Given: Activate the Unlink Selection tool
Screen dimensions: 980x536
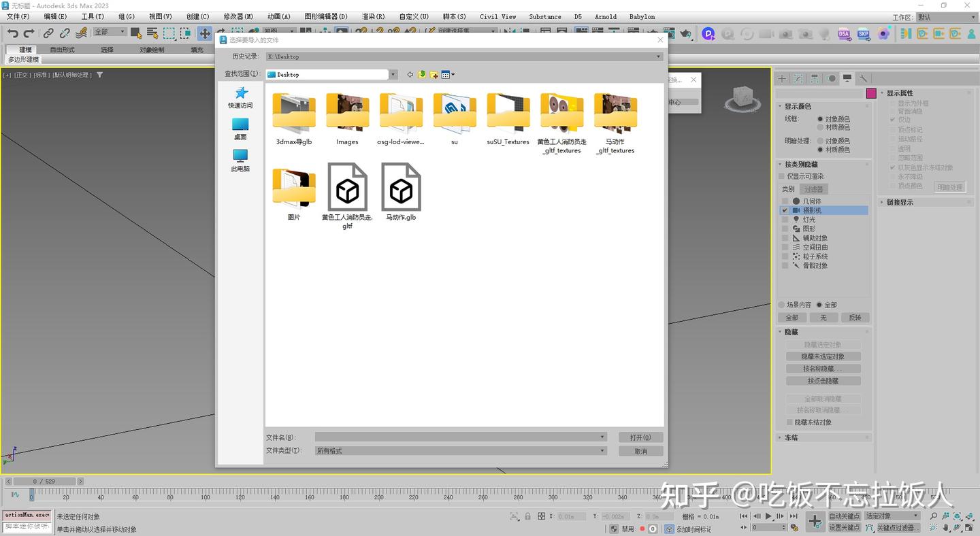Looking at the screenshot, I should 65,33.
